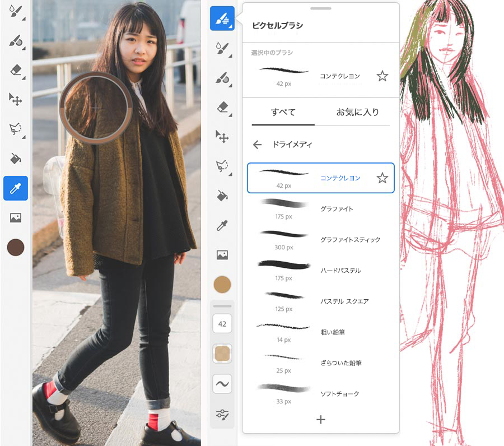
Task: Click the grab handle atop the brush panel
Action: tap(320, 8)
